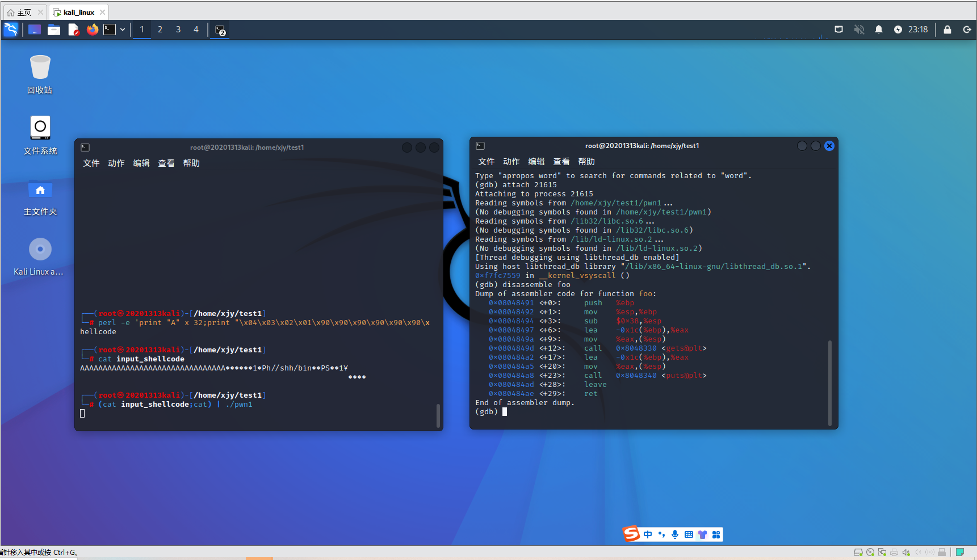Click the left terminal window title text
Viewport: 977px width, 560px height.
coord(247,148)
